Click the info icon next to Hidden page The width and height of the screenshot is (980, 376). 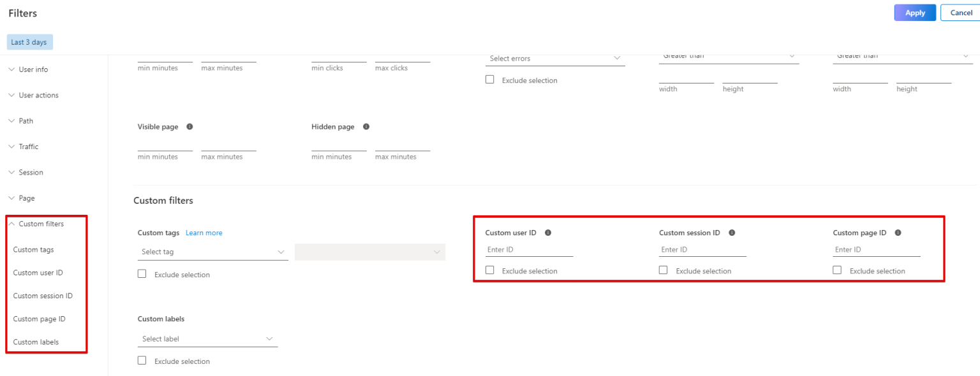pyautogui.click(x=366, y=126)
